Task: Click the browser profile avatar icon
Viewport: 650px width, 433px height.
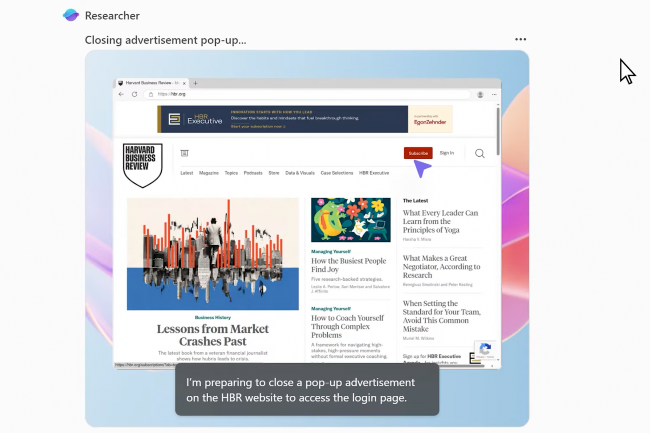Action: click(480, 94)
